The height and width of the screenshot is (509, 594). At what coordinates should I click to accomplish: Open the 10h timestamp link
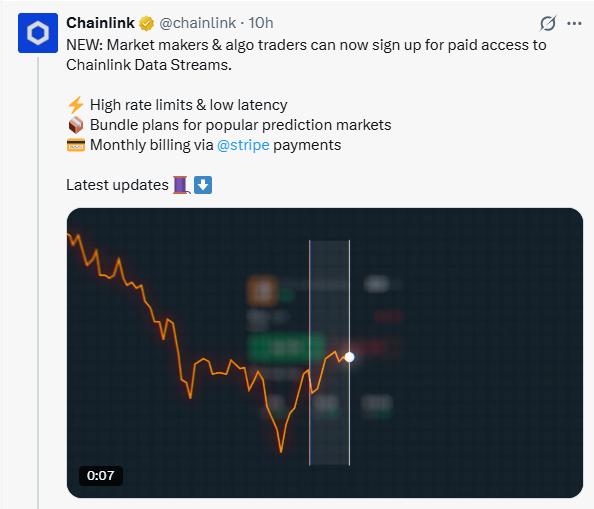coord(261,23)
